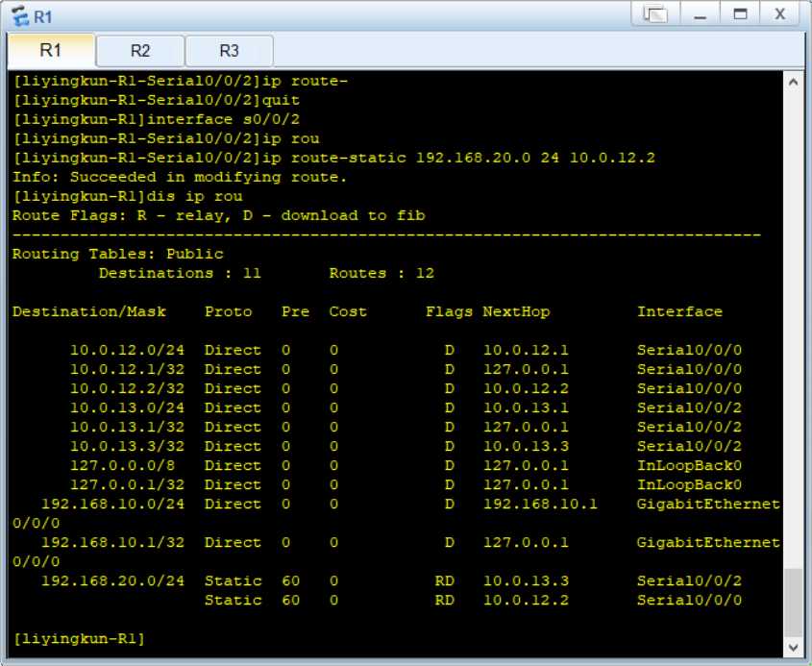Minimize the R1 terminal window
The width and height of the screenshot is (812, 666).
coord(701,14)
